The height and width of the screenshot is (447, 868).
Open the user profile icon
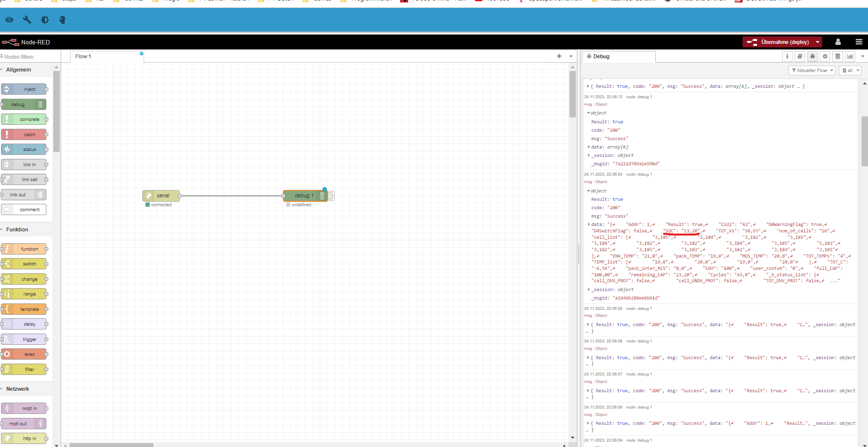point(838,42)
